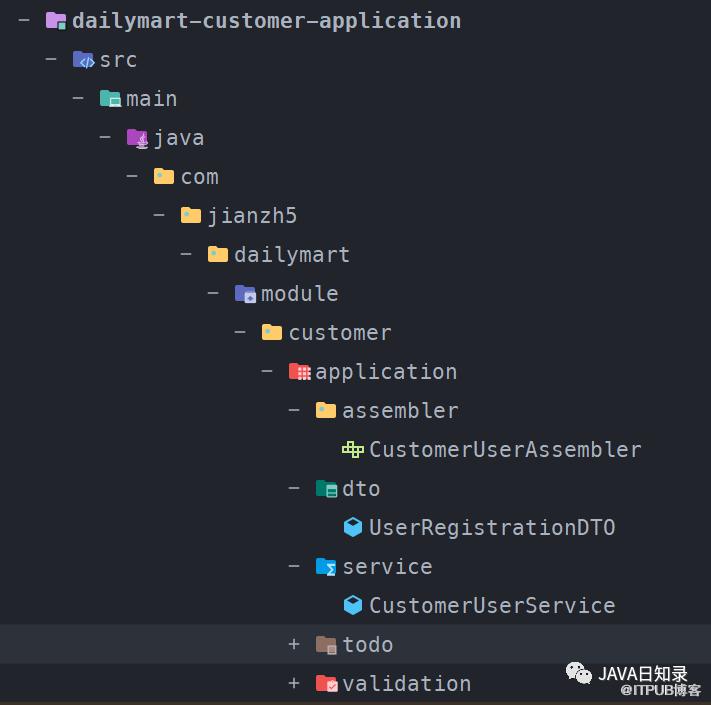This screenshot has height=705, width=711.
Task: Click the green CustomerUserAssembler class icon
Action: click(353, 449)
